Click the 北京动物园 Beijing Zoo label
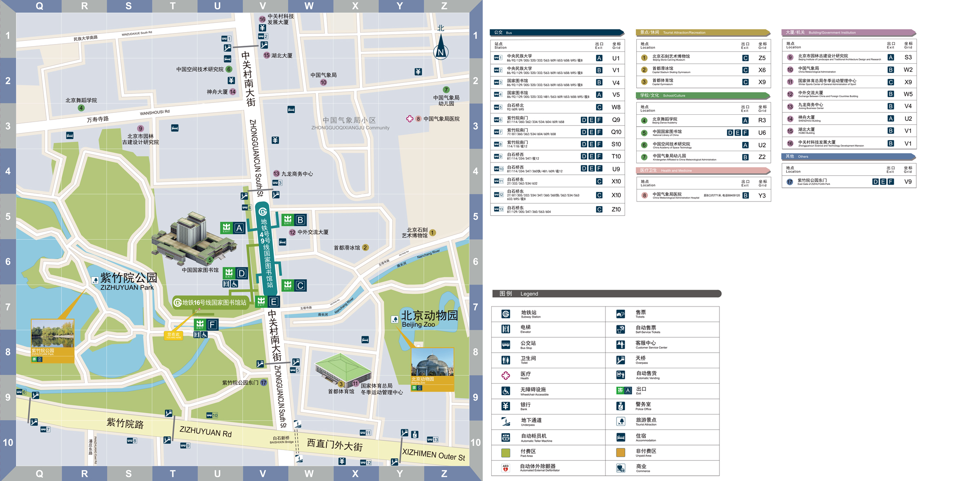This screenshot has width=980, height=481. click(429, 319)
